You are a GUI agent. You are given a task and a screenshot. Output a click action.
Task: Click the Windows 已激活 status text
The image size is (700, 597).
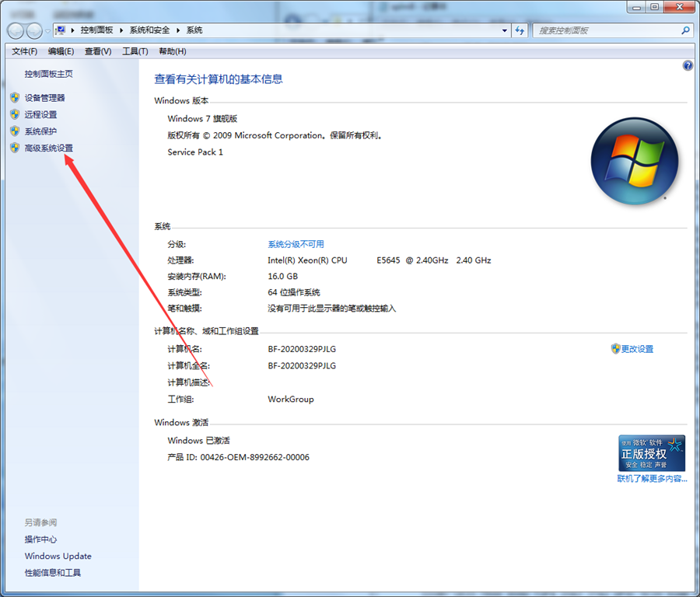pos(198,441)
